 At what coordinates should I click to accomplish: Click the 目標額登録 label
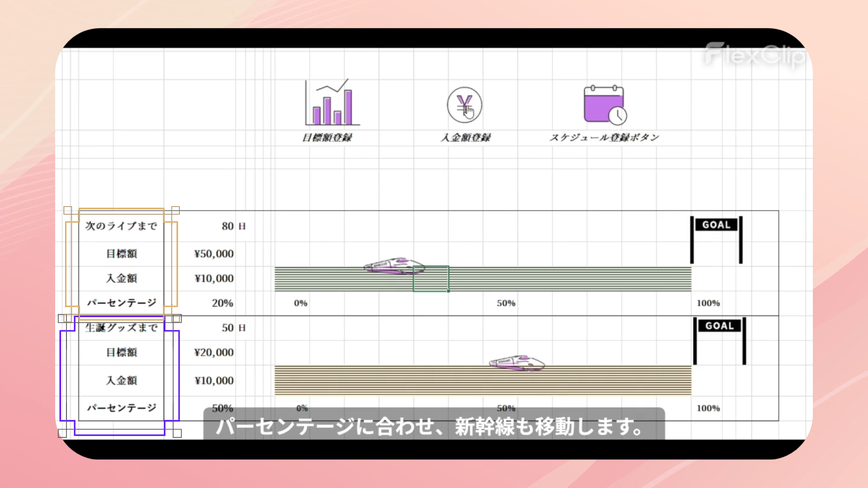point(327,137)
